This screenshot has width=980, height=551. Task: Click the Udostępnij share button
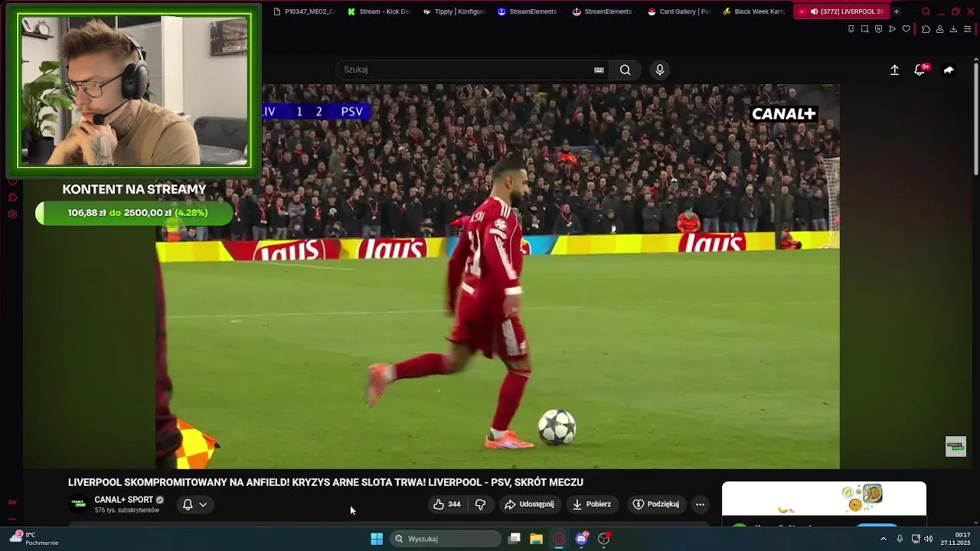coord(529,504)
